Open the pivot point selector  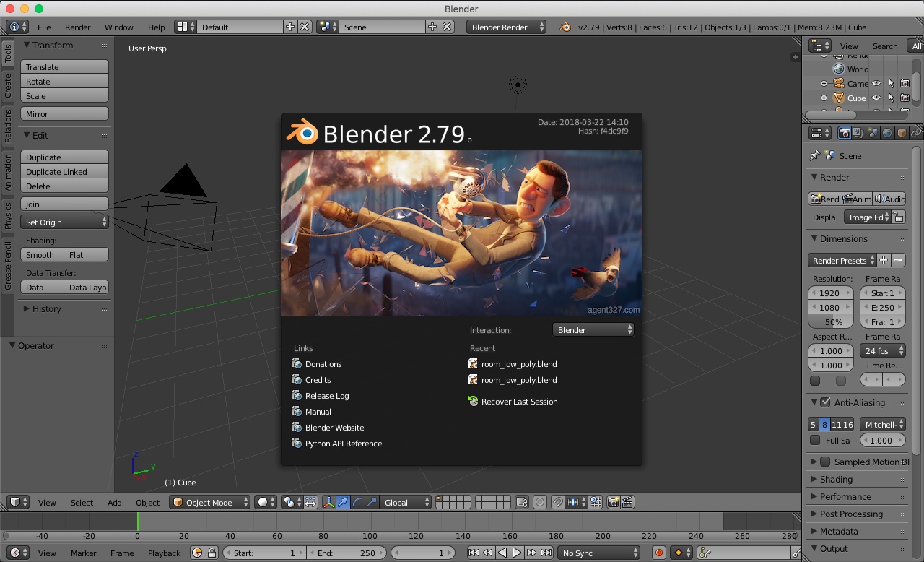tap(293, 502)
